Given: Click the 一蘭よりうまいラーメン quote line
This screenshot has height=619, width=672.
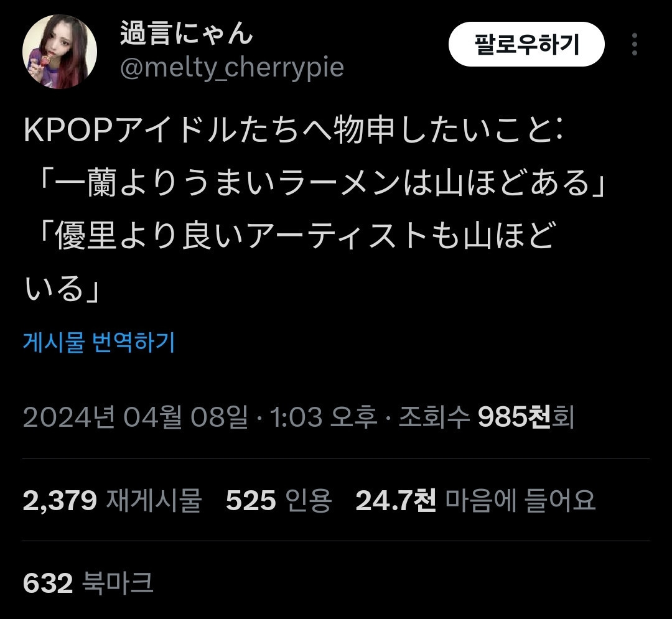Looking at the screenshot, I should coord(321,183).
